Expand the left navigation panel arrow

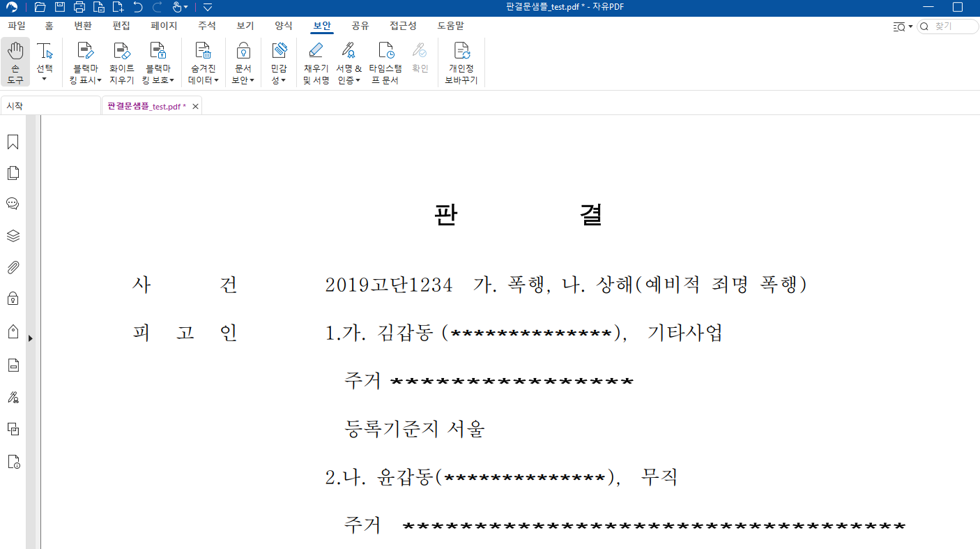pyautogui.click(x=31, y=338)
